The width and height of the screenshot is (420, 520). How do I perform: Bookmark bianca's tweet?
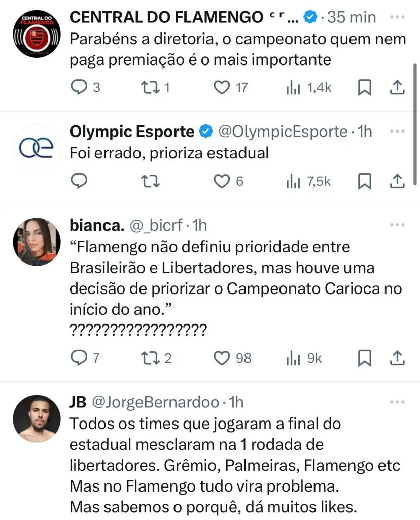point(365,358)
